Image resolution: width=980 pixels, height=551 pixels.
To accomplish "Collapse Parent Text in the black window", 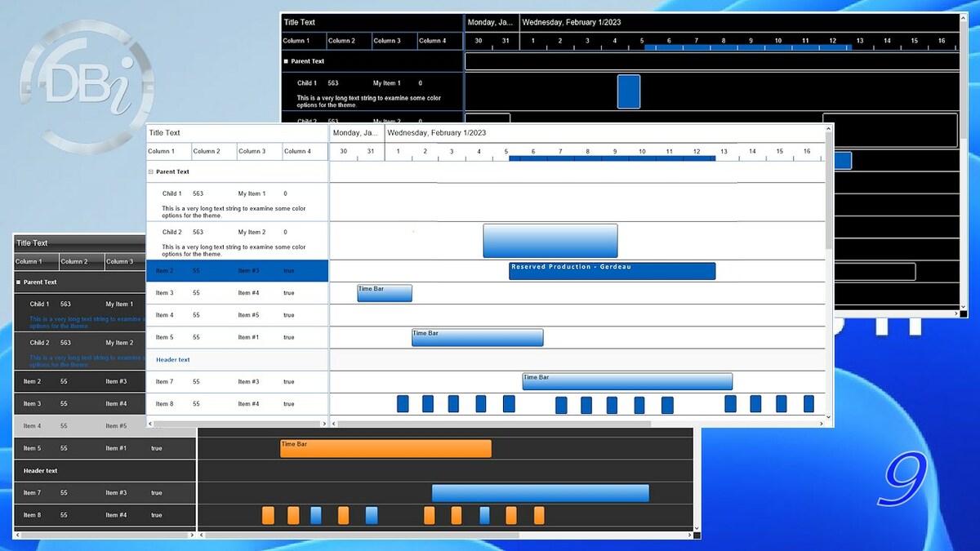I will (286, 61).
